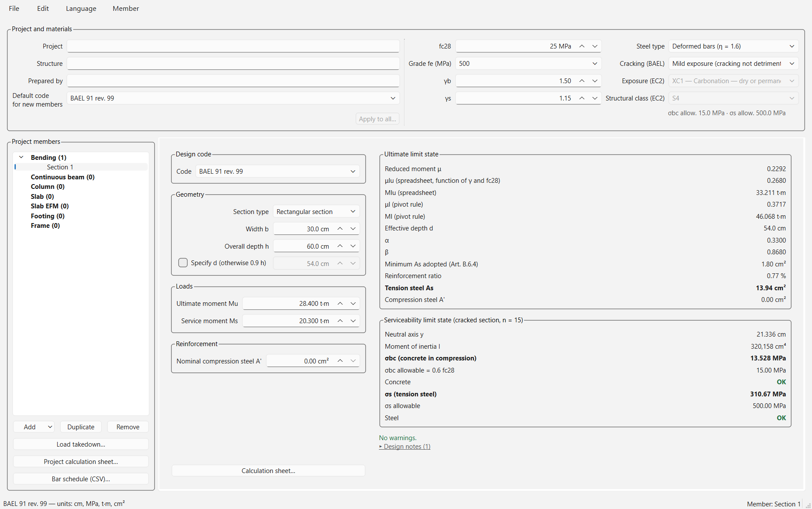Decrease Overall depth h using down arrow
The height and width of the screenshot is (509, 812).
coord(353,246)
